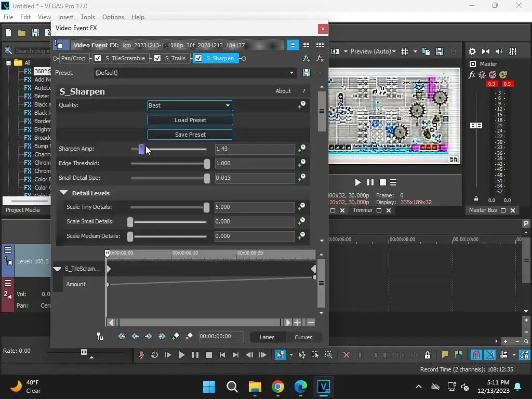Screen dimensions: 532x399
Task: Play the video preview
Action: tap(357, 182)
